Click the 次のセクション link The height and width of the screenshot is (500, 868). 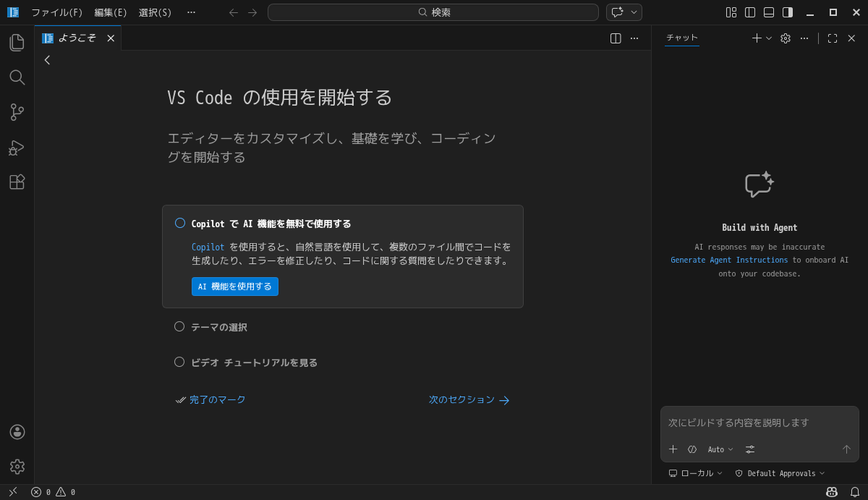[x=469, y=399]
